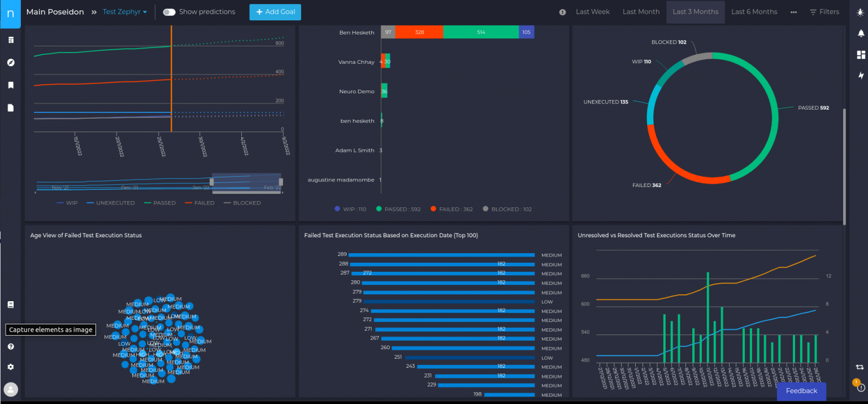The width and height of the screenshot is (868, 404).
Task: Open the Filters dropdown
Action: [x=824, y=11]
